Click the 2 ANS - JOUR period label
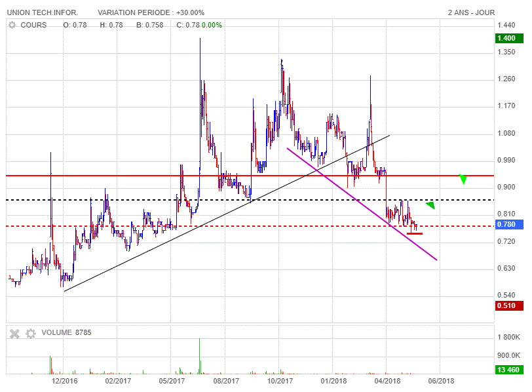Viewport: 532px width, 392px height. 471,12
